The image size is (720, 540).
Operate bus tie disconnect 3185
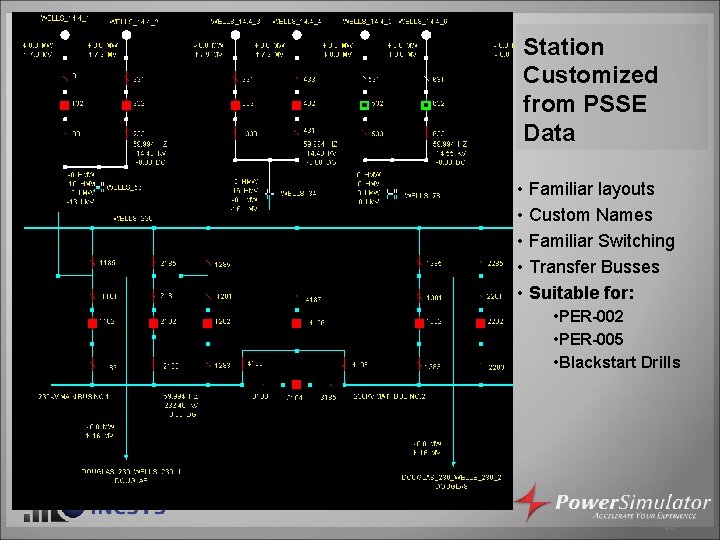pos(331,385)
